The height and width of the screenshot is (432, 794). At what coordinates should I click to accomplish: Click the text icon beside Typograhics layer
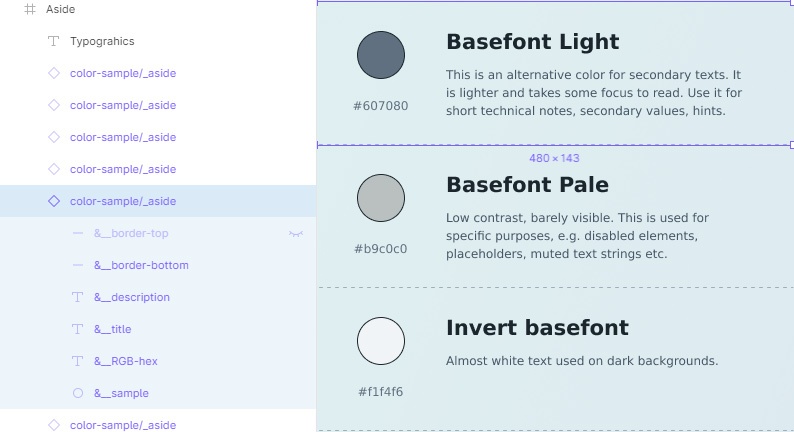coord(54,41)
